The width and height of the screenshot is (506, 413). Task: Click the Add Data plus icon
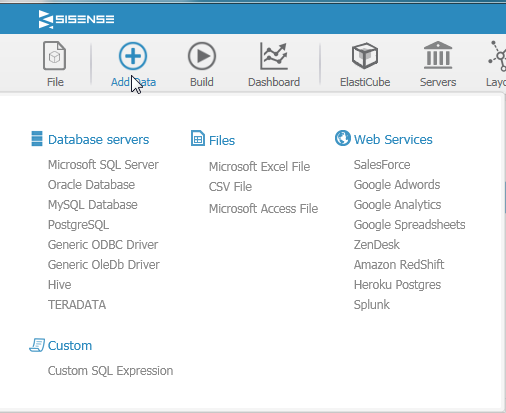pyautogui.click(x=133, y=56)
